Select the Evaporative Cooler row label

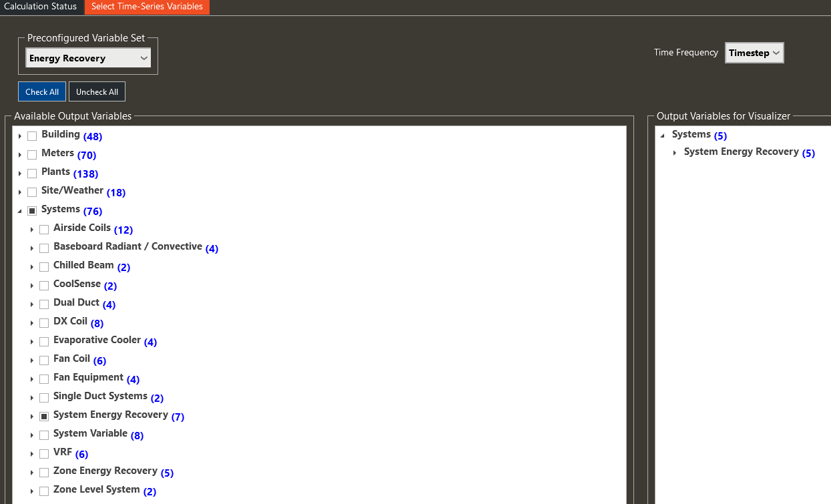point(97,340)
